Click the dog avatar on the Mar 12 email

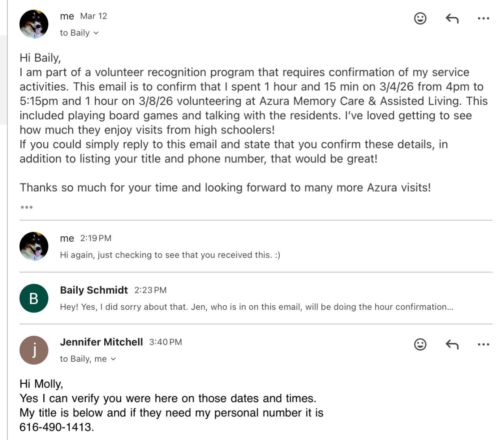(34, 24)
